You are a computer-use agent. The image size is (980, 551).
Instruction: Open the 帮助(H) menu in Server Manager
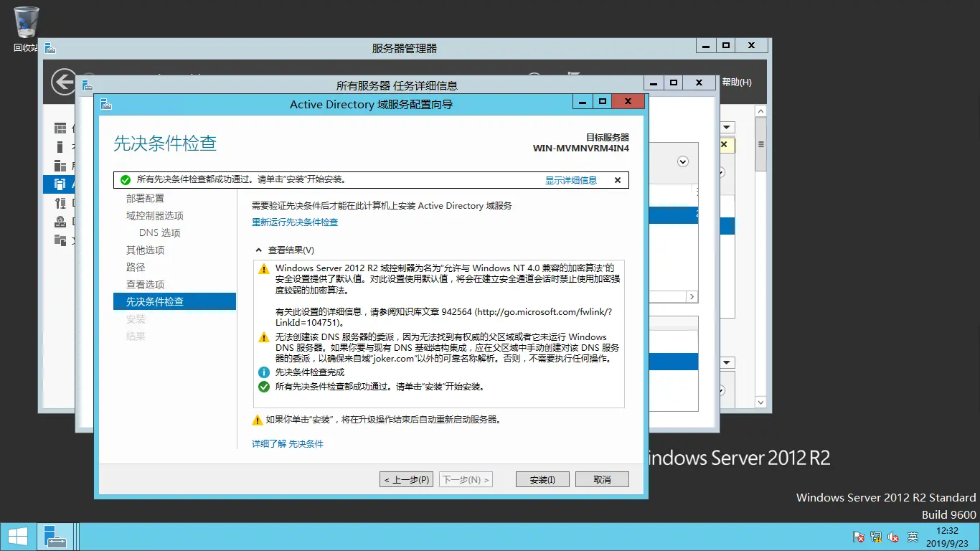pyautogui.click(x=737, y=83)
